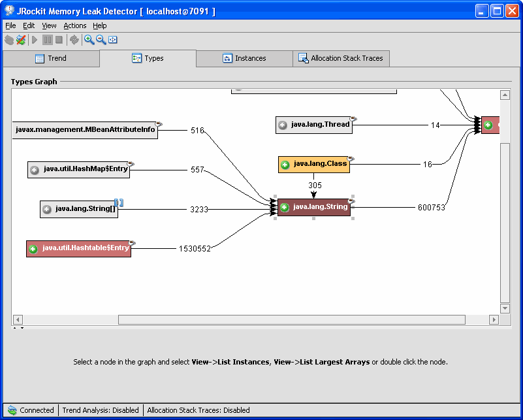Click the Connect toolbar icon

[9, 40]
